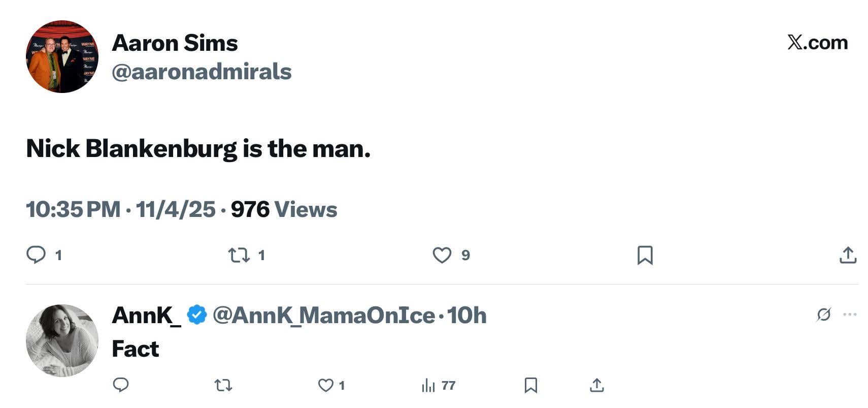868x408 pixels.
Task: Like AnnK_'s "Fact" reply
Action: click(x=325, y=385)
